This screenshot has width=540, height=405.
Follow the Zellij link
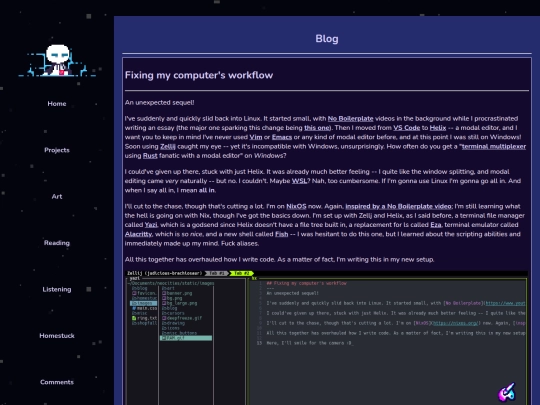click(168, 146)
